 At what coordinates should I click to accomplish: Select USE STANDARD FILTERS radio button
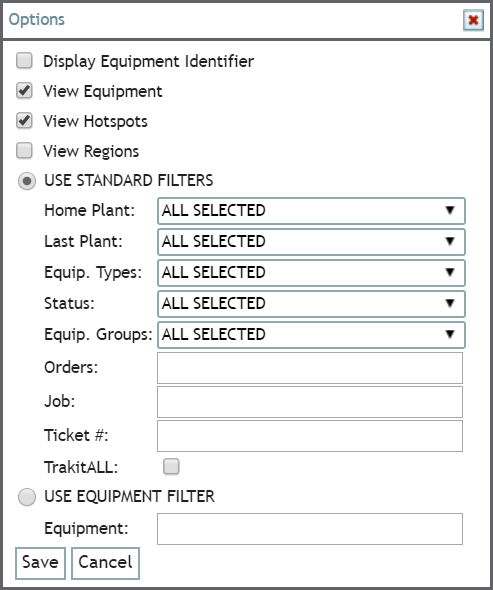[x=27, y=181]
